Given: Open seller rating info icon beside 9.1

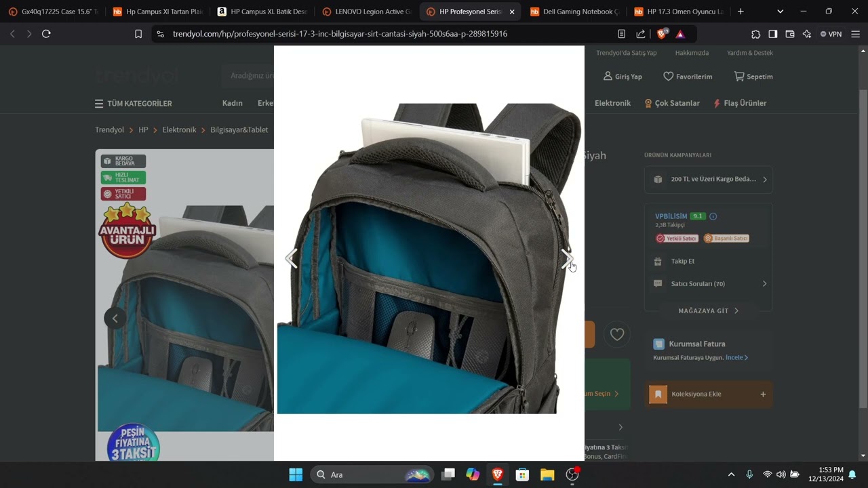Looking at the screenshot, I should click(x=713, y=216).
